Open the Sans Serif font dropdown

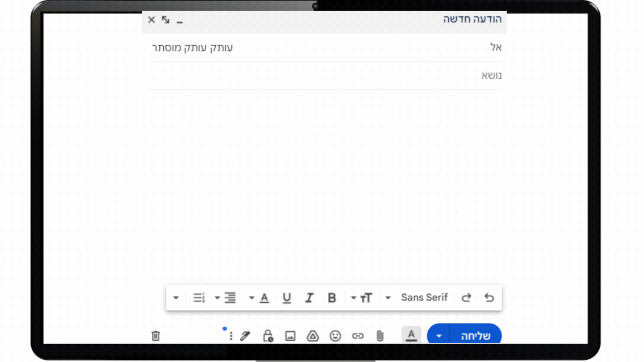(x=424, y=298)
